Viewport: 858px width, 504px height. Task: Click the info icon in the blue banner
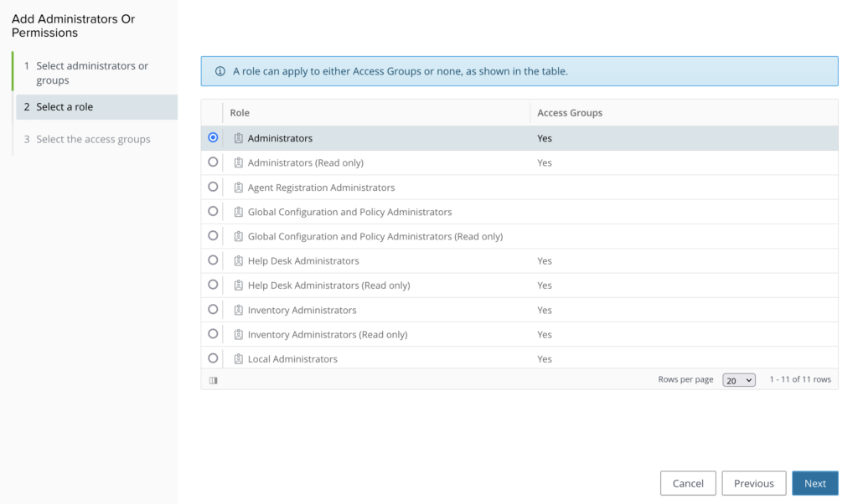[220, 71]
